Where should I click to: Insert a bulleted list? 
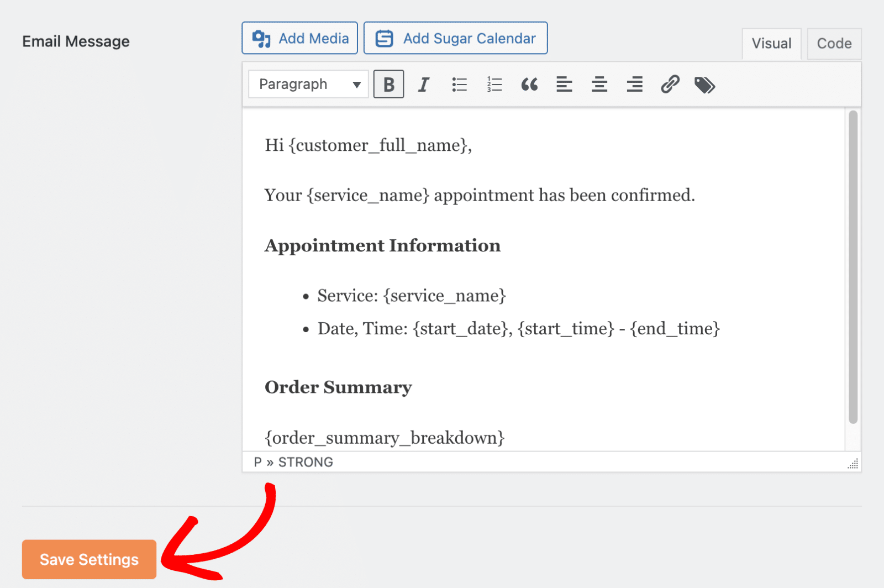[x=459, y=84]
